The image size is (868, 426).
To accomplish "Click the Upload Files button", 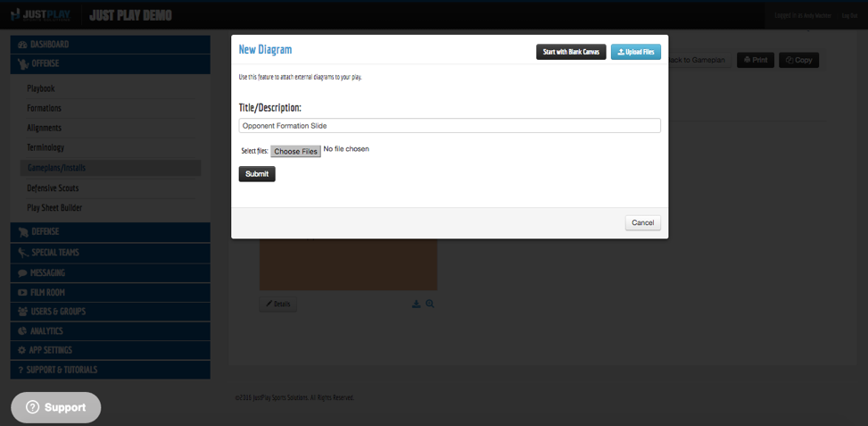I will tap(636, 52).
